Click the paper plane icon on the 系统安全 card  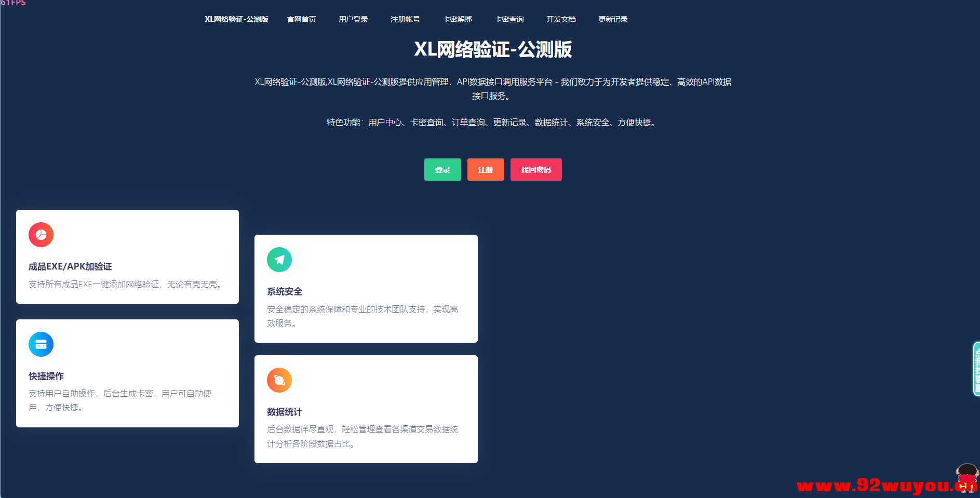pyautogui.click(x=279, y=260)
